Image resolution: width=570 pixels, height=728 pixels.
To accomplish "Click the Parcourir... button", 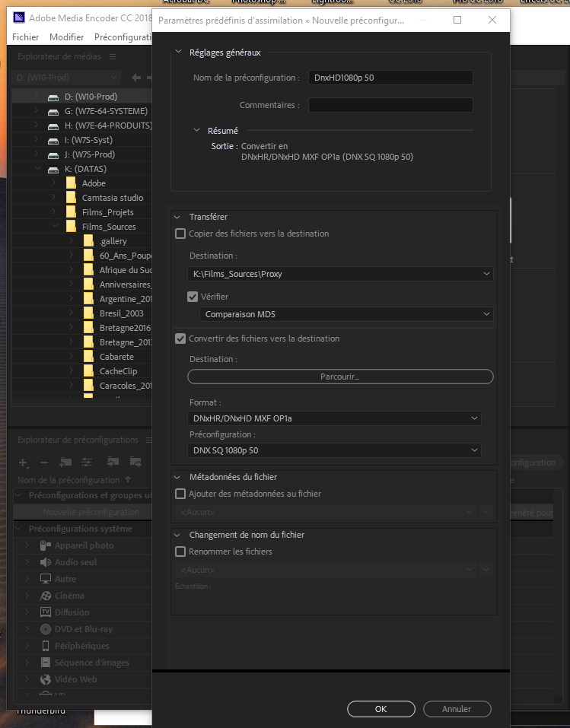I will [340, 377].
